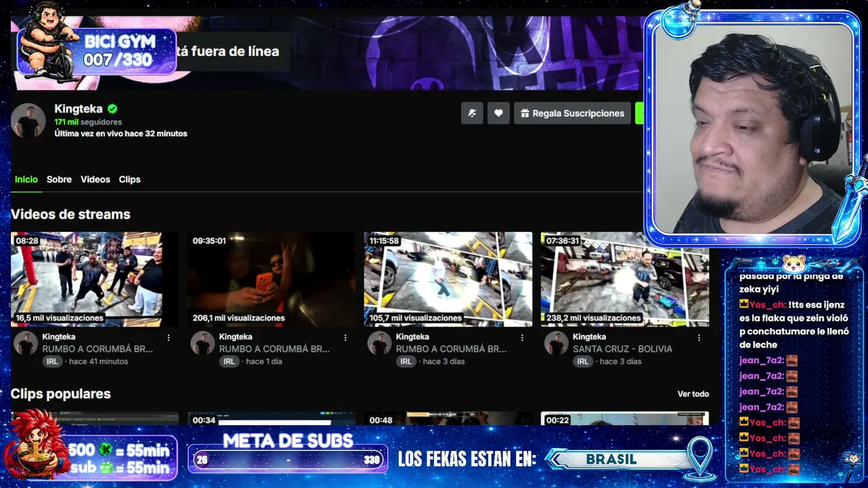Select the Clips tab
The image size is (868, 488).
point(130,180)
